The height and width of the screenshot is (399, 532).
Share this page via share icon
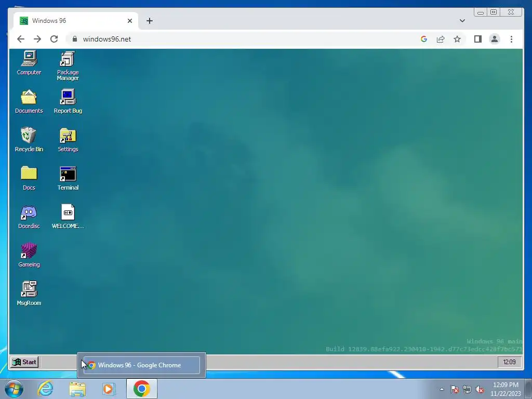point(441,39)
